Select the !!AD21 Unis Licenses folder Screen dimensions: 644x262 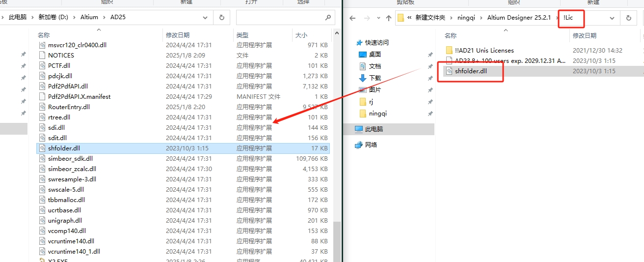coord(484,50)
